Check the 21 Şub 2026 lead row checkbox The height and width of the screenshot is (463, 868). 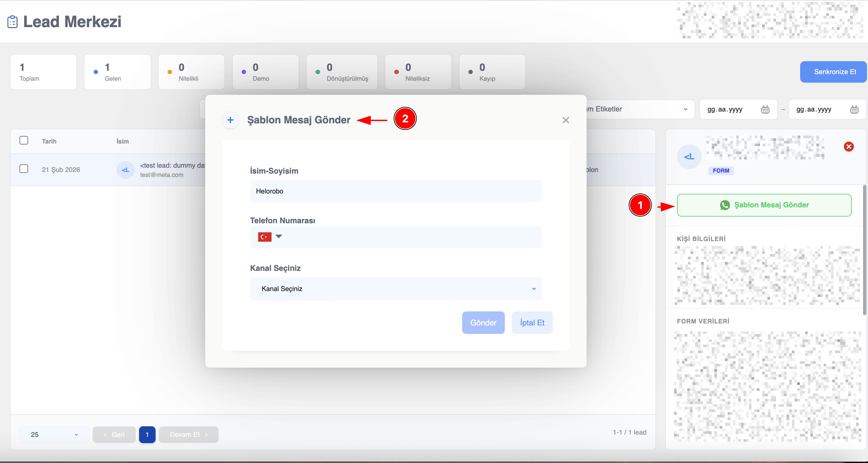click(24, 169)
